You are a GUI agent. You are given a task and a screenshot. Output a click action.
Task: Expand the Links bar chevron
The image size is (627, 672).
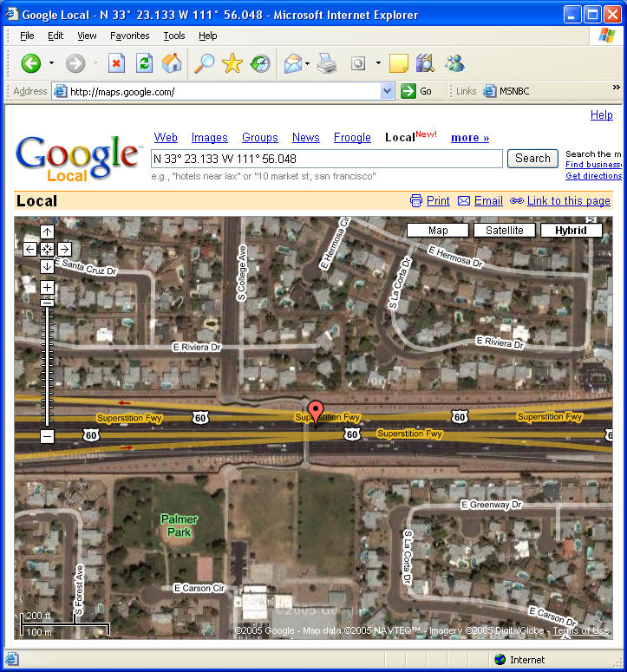pyautogui.click(x=617, y=88)
